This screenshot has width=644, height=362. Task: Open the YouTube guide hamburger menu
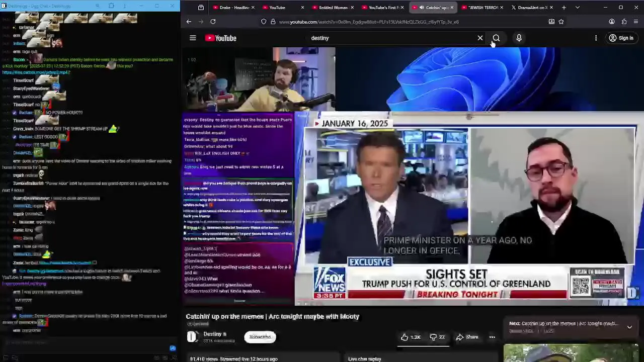point(193,38)
